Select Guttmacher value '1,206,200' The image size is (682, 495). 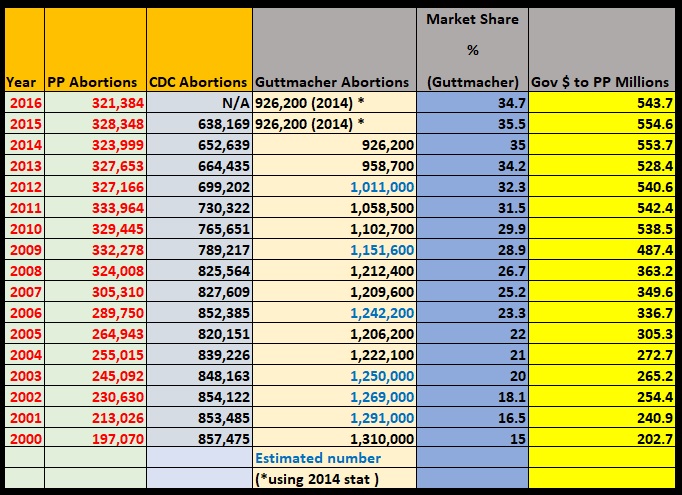coord(382,334)
